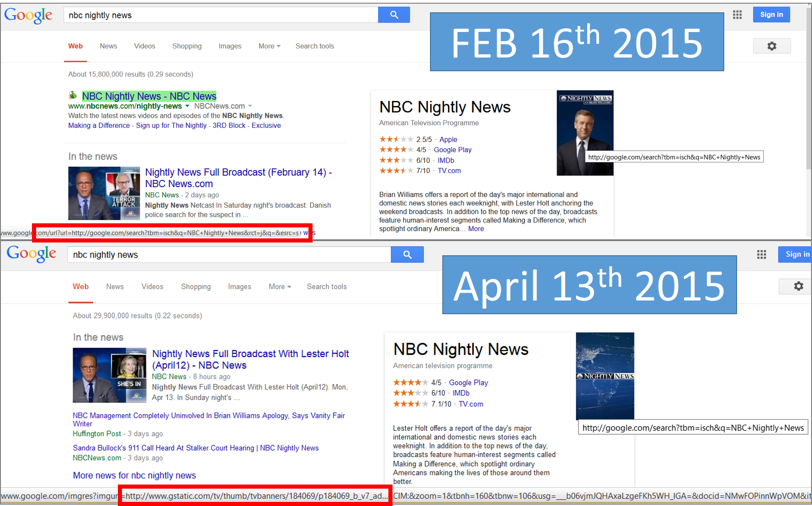Click the search magnifying glass button in Feb screenshot

(x=393, y=14)
